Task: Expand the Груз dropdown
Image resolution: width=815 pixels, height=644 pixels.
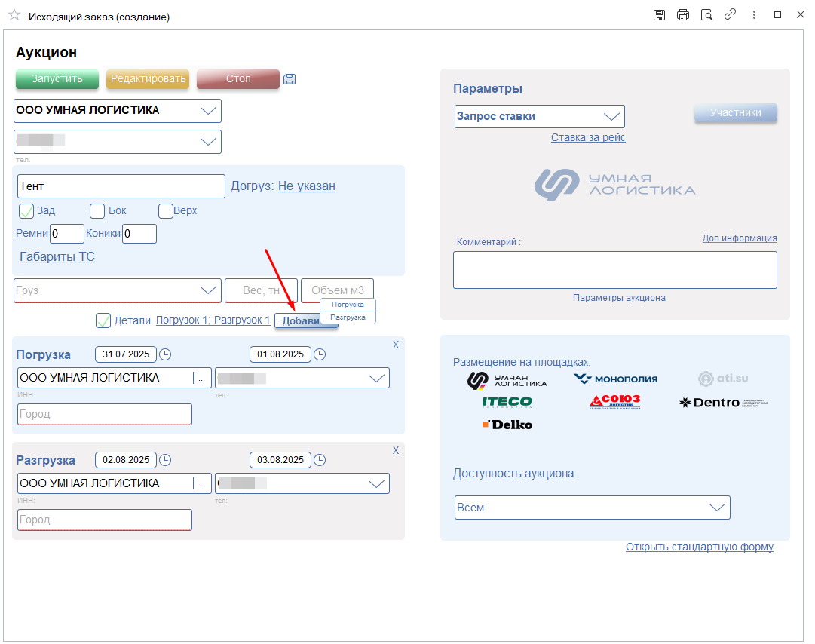Action: (208, 290)
